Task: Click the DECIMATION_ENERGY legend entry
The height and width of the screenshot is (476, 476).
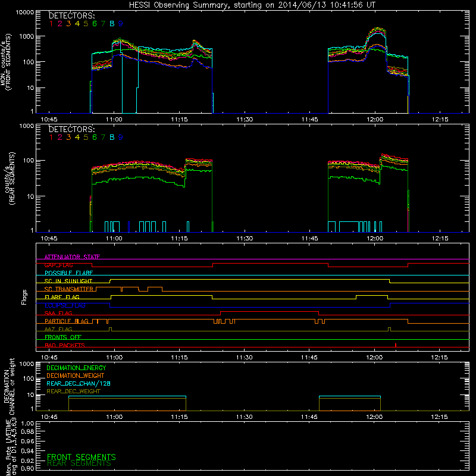Action: [x=76, y=368]
